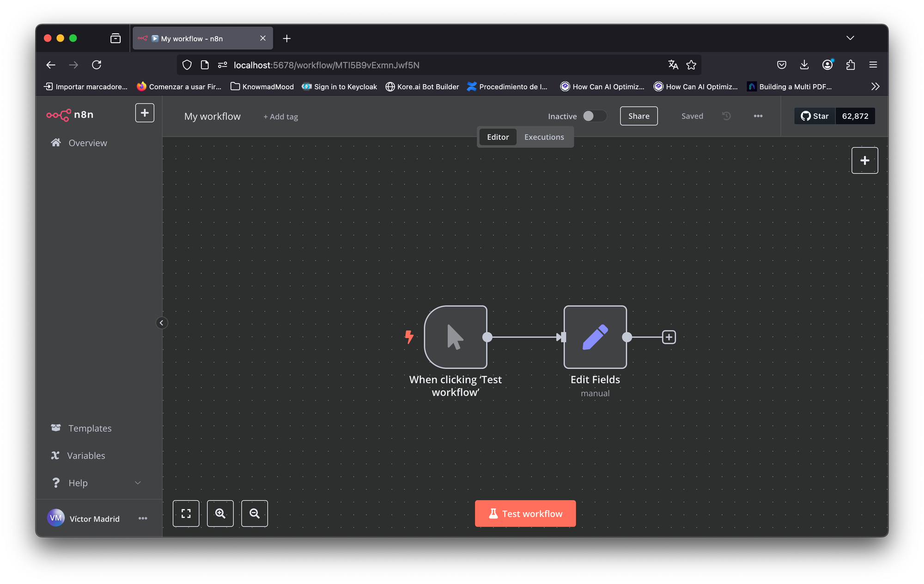Select the manual trigger cursor node
The height and width of the screenshot is (584, 924).
[x=456, y=337]
